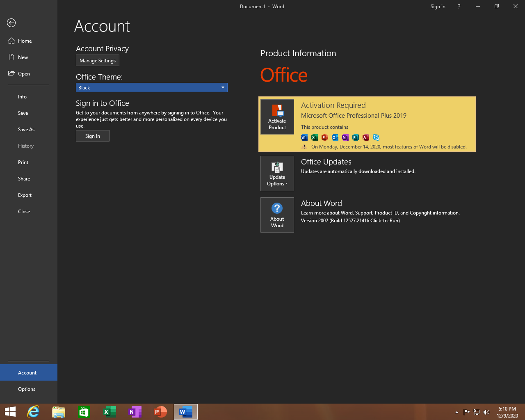Click the Version 2002 build text
525x420 pixels.
(x=350, y=221)
